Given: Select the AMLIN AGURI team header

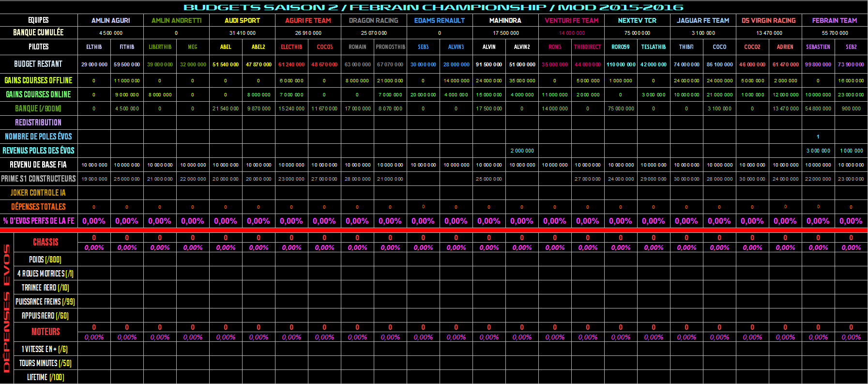Looking at the screenshot, I should pyautogui.click(x=110, y=20).
